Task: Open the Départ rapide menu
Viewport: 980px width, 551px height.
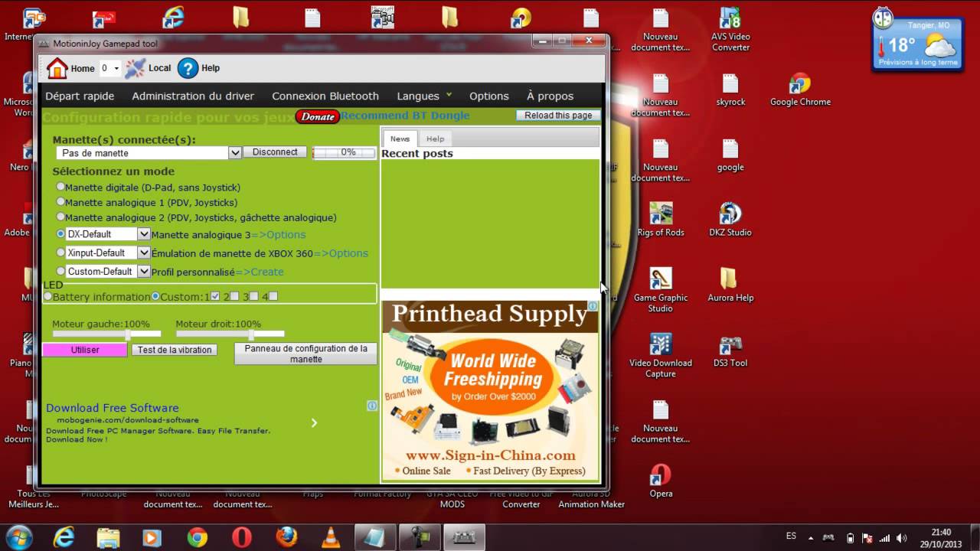Action: pos(80,96)
